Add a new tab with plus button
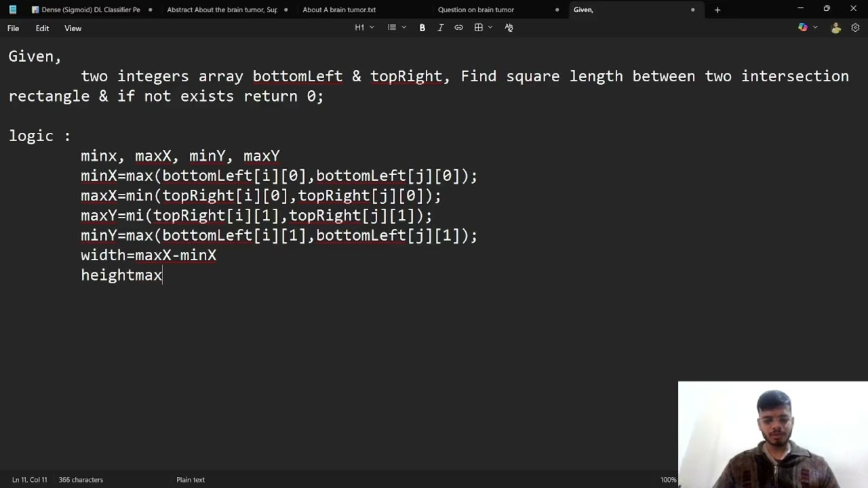This screenshot has width=868, height=488. tap(717, 9)
